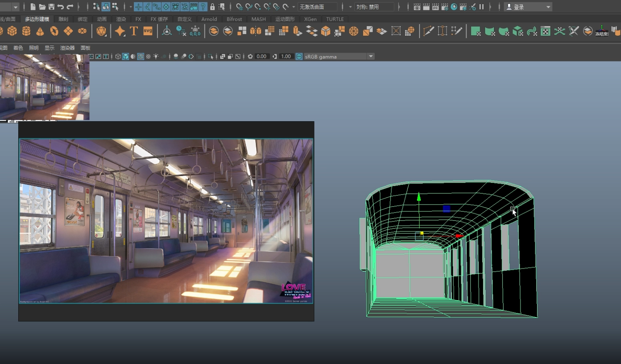Center the pivot with the shelf icon
The height and width of the screenshot is (364, 621).
point(167,31)
